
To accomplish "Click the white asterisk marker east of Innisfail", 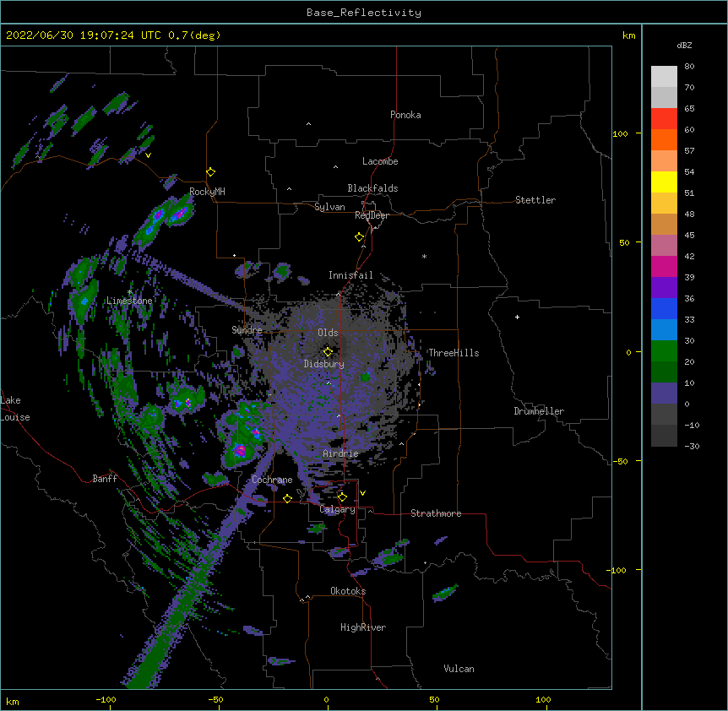I will (424, 256).
